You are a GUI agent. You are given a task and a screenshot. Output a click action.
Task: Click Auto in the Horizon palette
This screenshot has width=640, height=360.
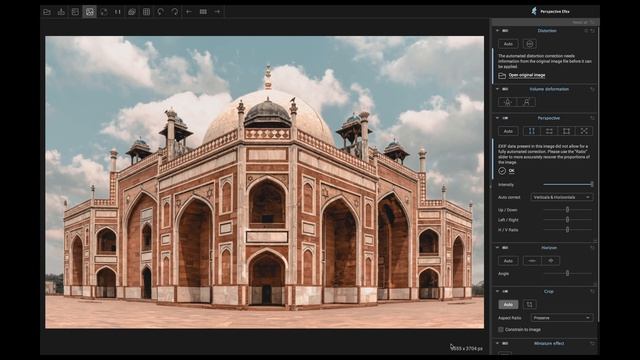pyautogui.click(x=508, y=260)
